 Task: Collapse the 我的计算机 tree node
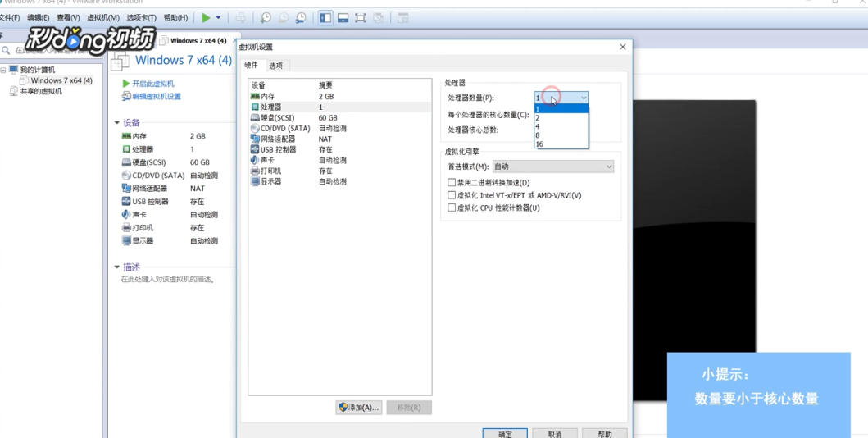(x=3, y=70)
